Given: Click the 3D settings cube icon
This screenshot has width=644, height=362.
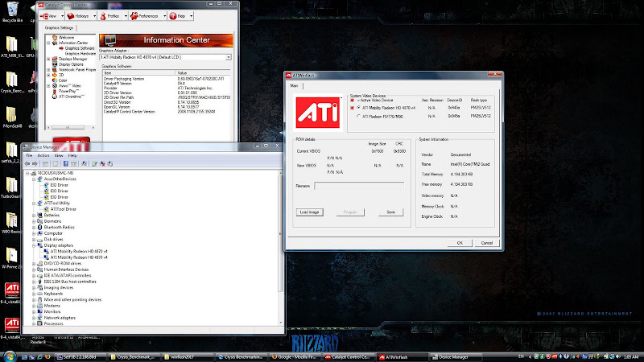Looking at the screenshot, I should tap(55, 75).
